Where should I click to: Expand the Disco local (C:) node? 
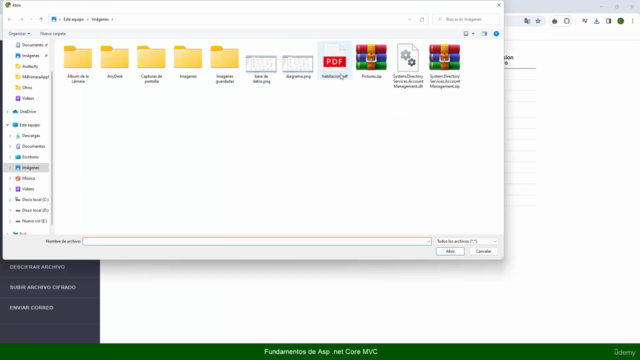coord(10,200)
